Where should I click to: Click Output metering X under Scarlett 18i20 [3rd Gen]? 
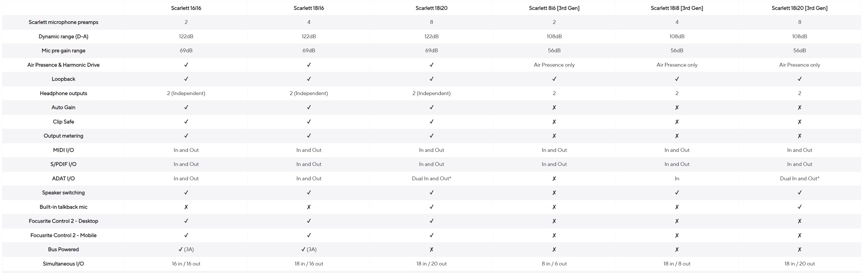point(799,136)
